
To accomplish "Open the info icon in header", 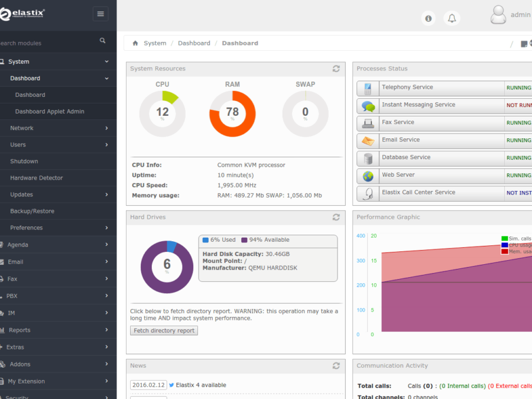I will click(x=429, y=18).
